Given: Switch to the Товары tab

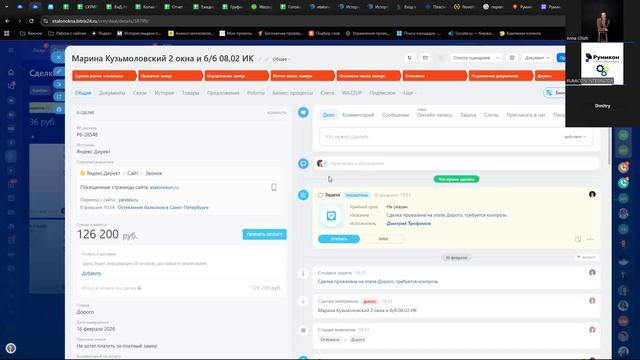Looking at the screenshot, I should coord(190,93).
